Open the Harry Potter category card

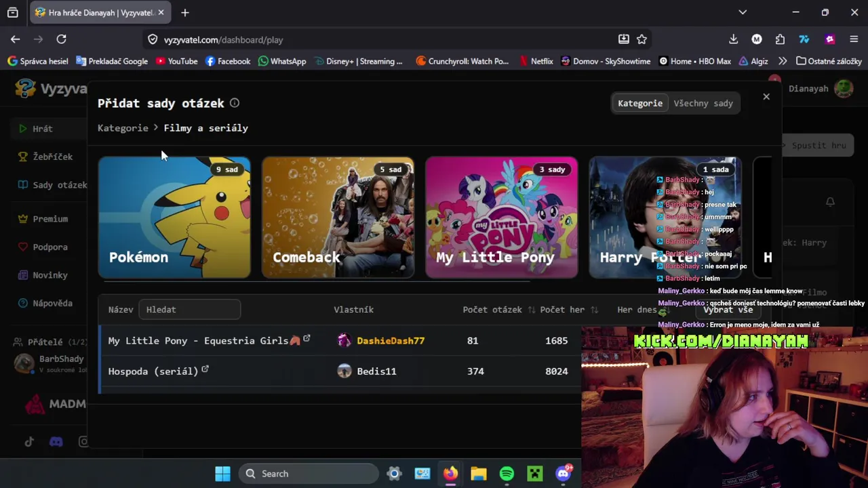point(665,218)
